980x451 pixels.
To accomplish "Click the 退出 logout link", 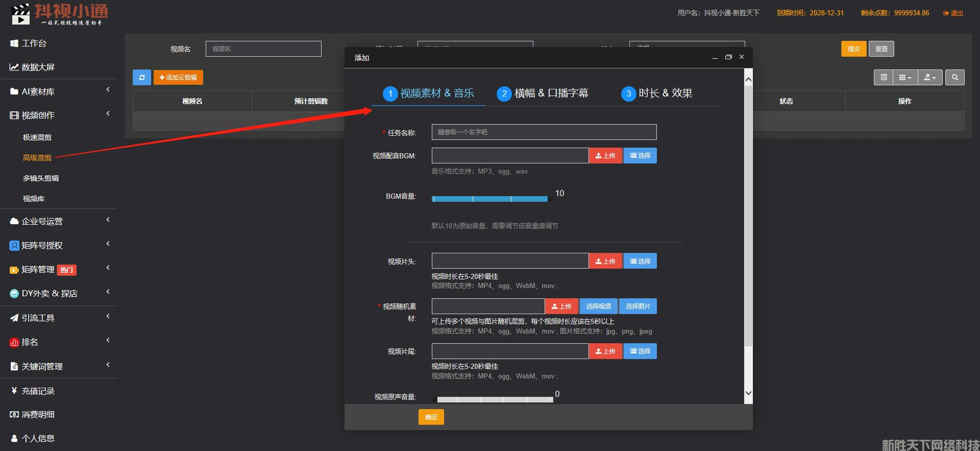I will click(953, 13).
